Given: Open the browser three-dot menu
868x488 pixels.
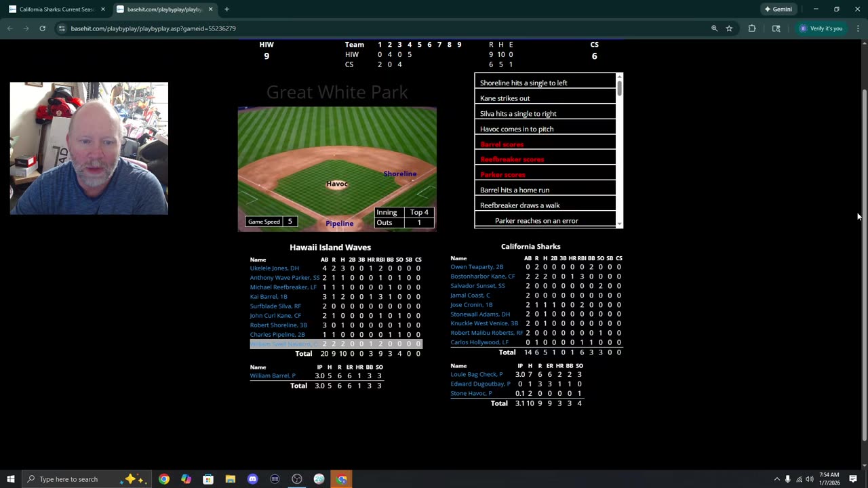Looking at the screenshot, I should 858,28.
